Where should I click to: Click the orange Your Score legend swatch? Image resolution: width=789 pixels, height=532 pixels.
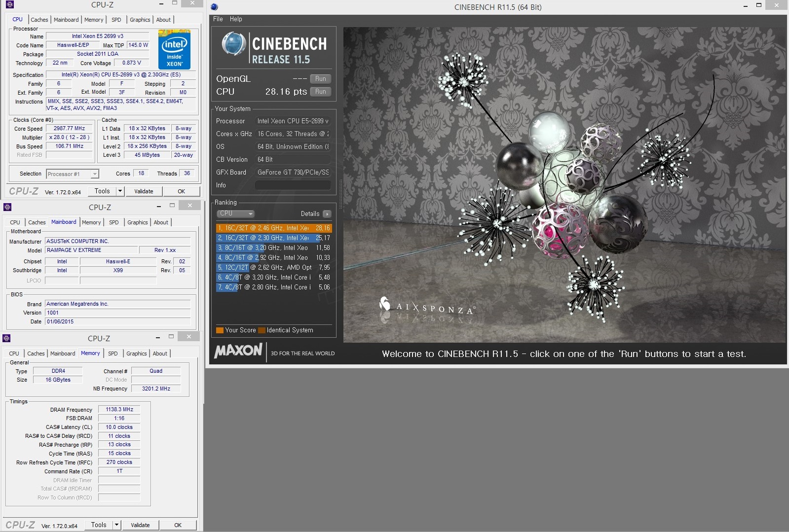pyautogui.click(x=220, y=330)
